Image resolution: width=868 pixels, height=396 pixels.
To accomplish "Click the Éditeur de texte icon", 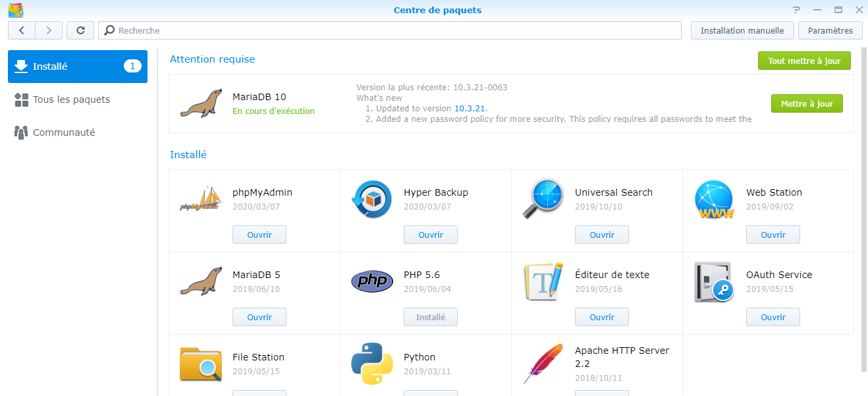I will pos(543,281).
